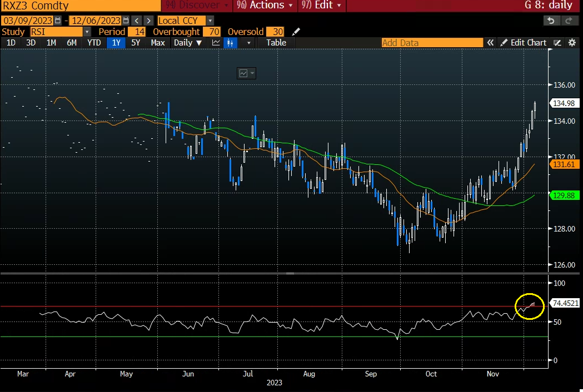
Task: Click the end date field 12/06/2023
Action: (x=96, y=21)
